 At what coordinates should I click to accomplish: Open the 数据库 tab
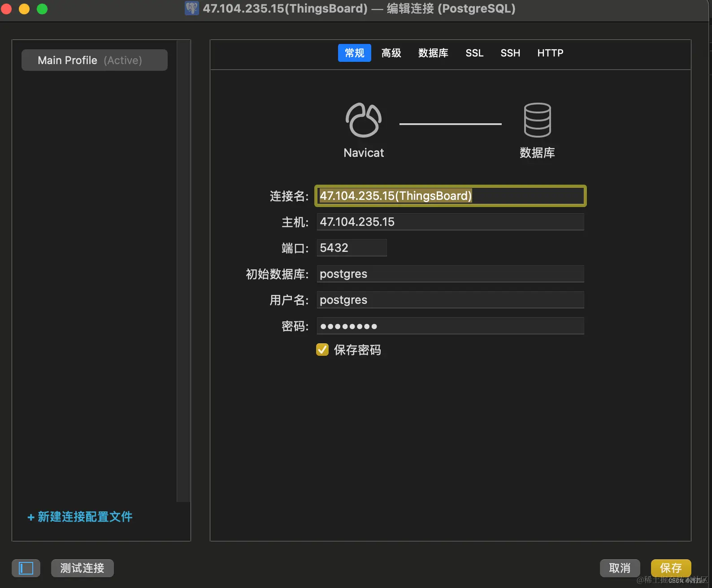433,53
